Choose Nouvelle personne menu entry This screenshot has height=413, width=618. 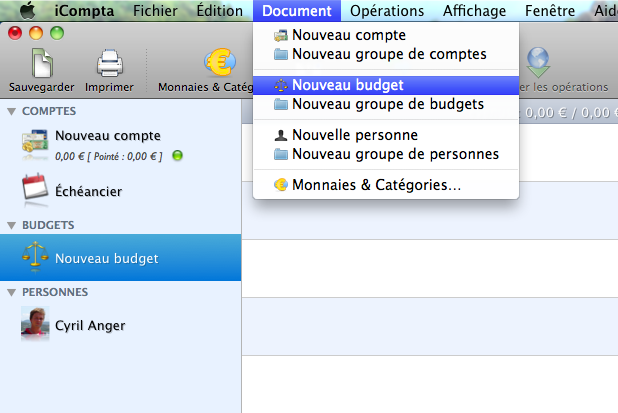coord(386,135)
